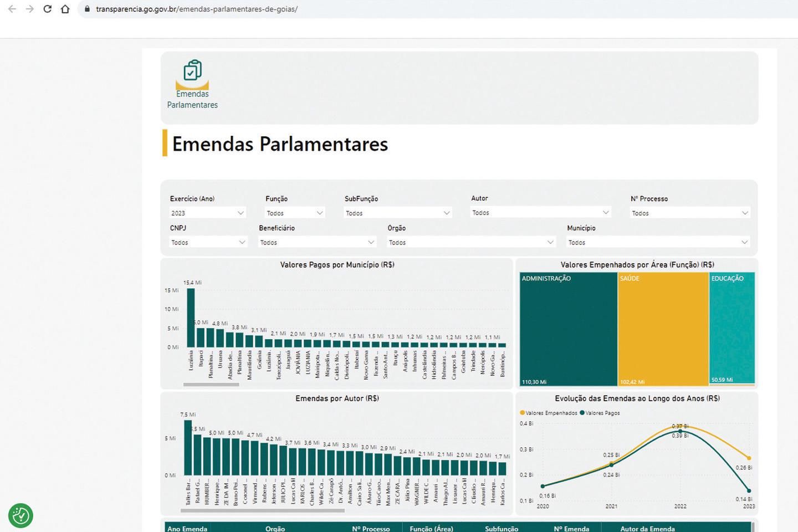Screen dimensions: 798x532
Task: Sort by Função (Área) column header
Action: click(x=431, y=529)
